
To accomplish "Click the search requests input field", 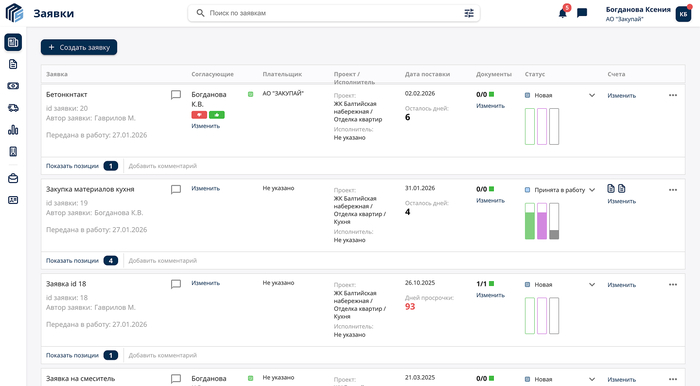I will [x=334, y=13].
